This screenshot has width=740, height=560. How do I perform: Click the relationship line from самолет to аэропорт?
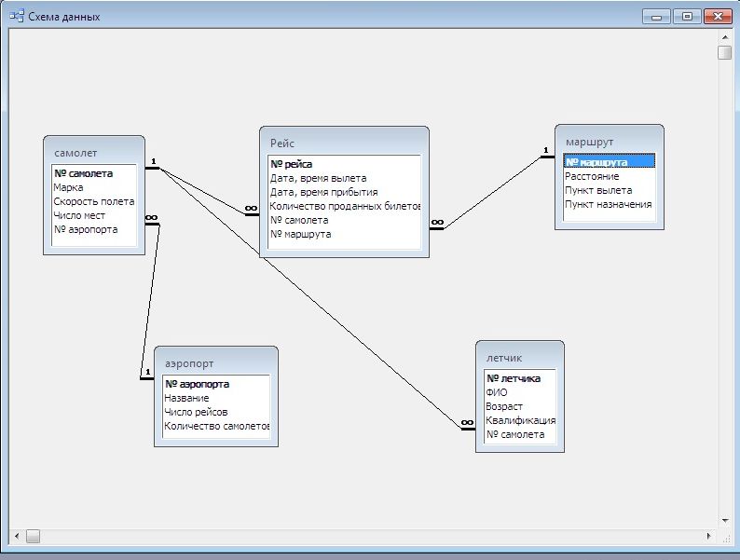pyautogui.click(x=150, y=301)
